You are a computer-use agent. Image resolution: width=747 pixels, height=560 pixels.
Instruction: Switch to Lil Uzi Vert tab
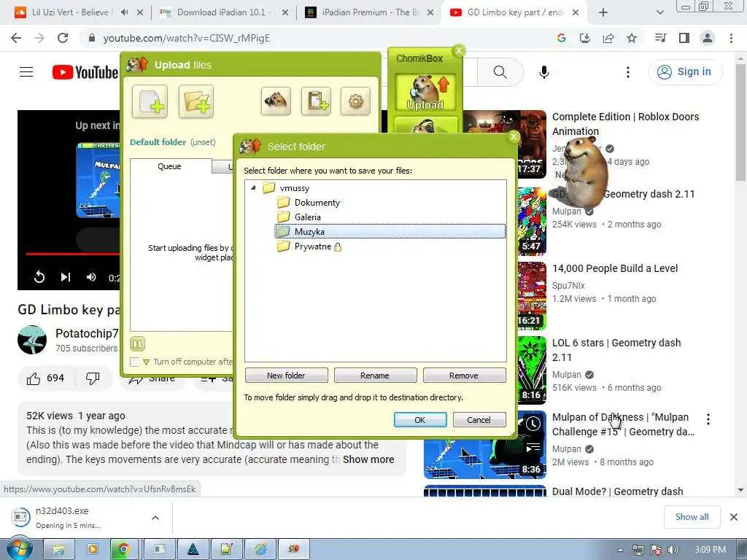tap(70, 12)
